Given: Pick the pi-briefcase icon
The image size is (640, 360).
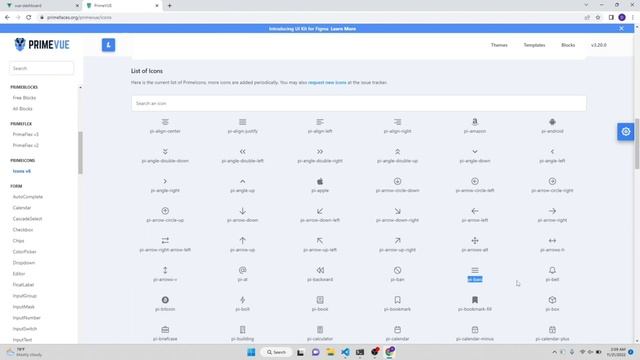Looking at the screenshot, I should (x=165, y=329).
